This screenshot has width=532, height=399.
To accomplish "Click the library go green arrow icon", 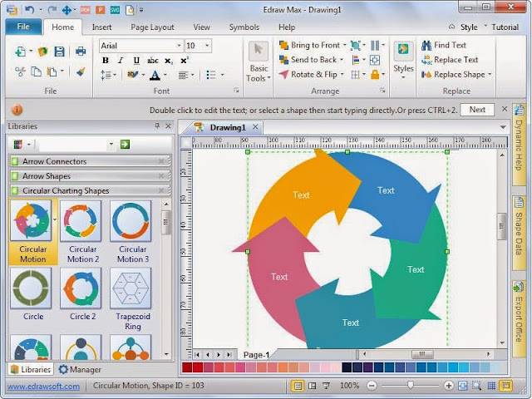I will [125, 144].
